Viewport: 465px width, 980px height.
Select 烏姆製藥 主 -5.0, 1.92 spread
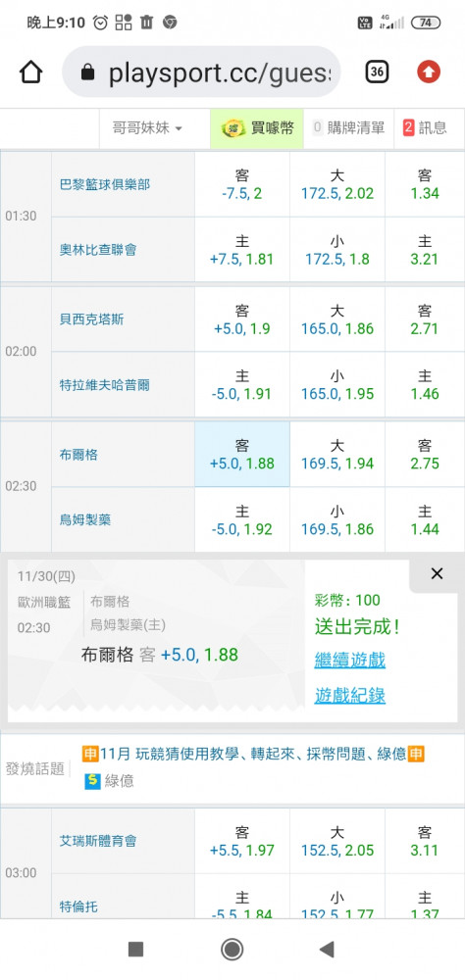tap(242, 520)
